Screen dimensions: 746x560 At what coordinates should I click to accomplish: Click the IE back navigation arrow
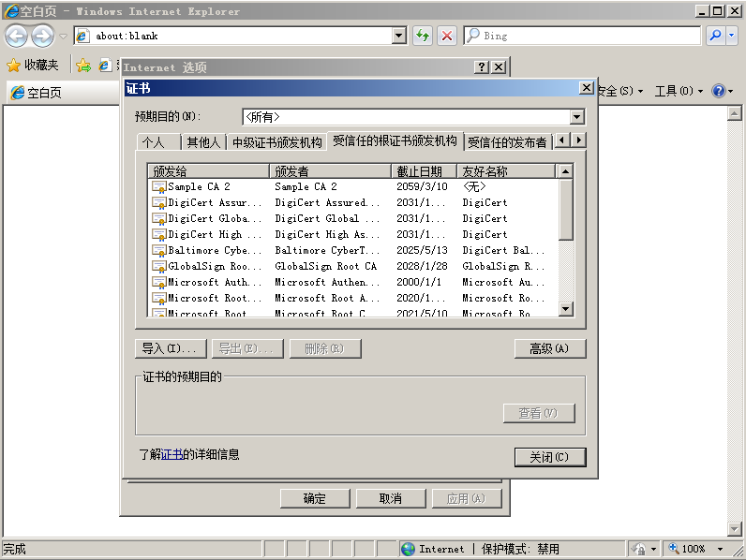point(16,37)
